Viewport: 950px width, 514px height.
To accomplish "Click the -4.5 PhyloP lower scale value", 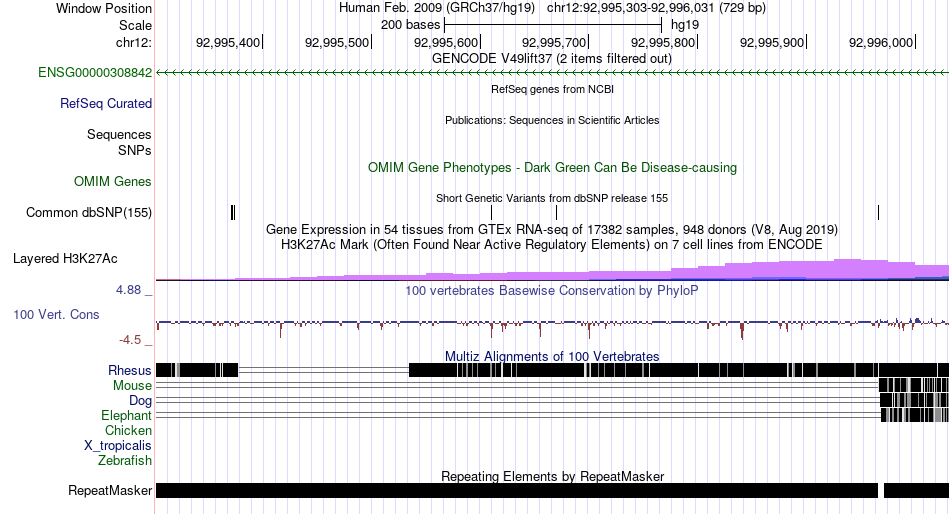I will pos(130,340).
